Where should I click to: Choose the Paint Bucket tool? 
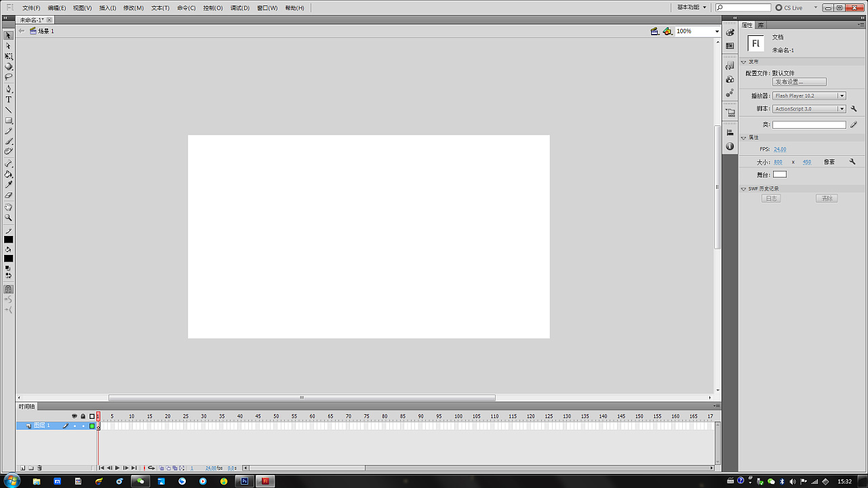pos(9,174)
